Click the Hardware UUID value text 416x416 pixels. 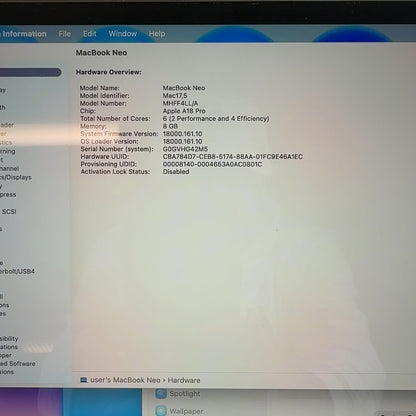pos(233,157)
